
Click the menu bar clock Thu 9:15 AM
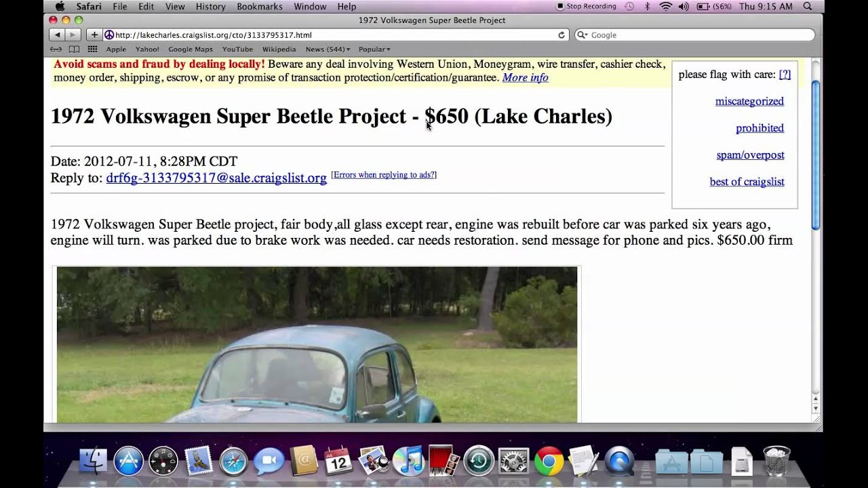click(766, 7)
